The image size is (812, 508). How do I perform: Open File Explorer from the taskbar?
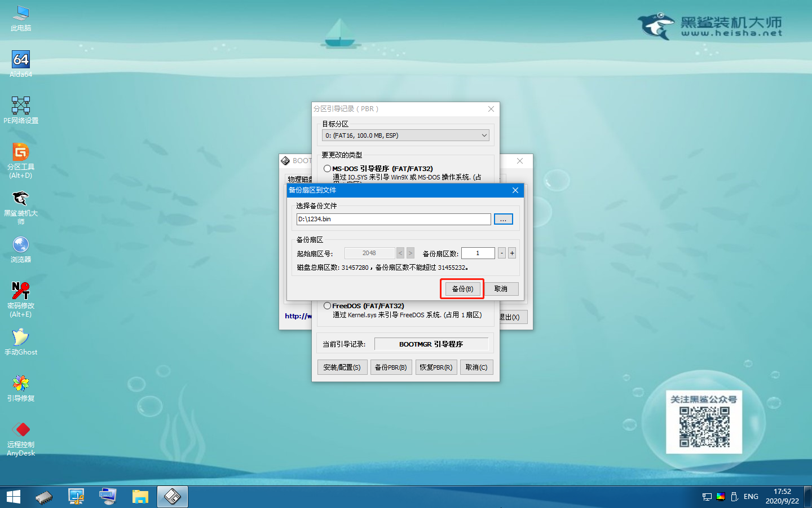coord(140,497)
